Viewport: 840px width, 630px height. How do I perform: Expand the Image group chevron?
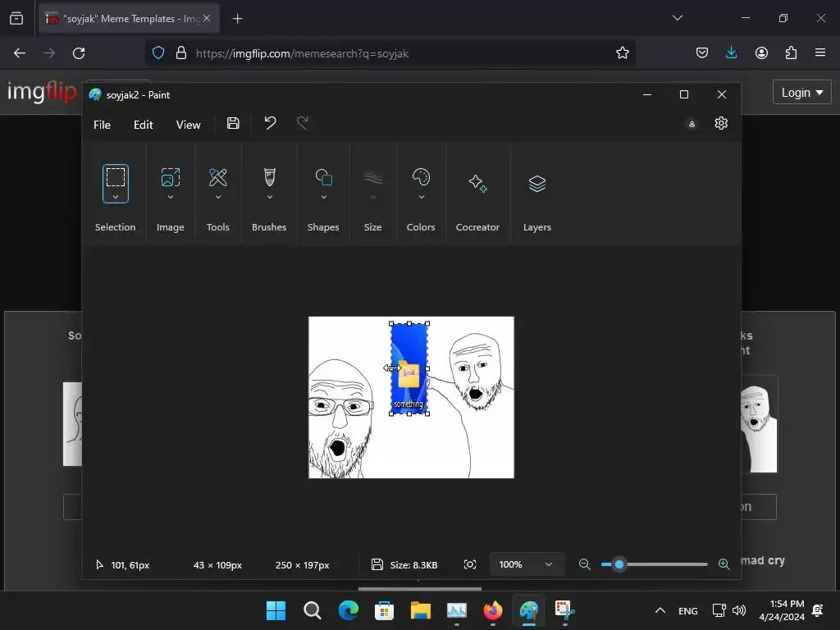171,197
